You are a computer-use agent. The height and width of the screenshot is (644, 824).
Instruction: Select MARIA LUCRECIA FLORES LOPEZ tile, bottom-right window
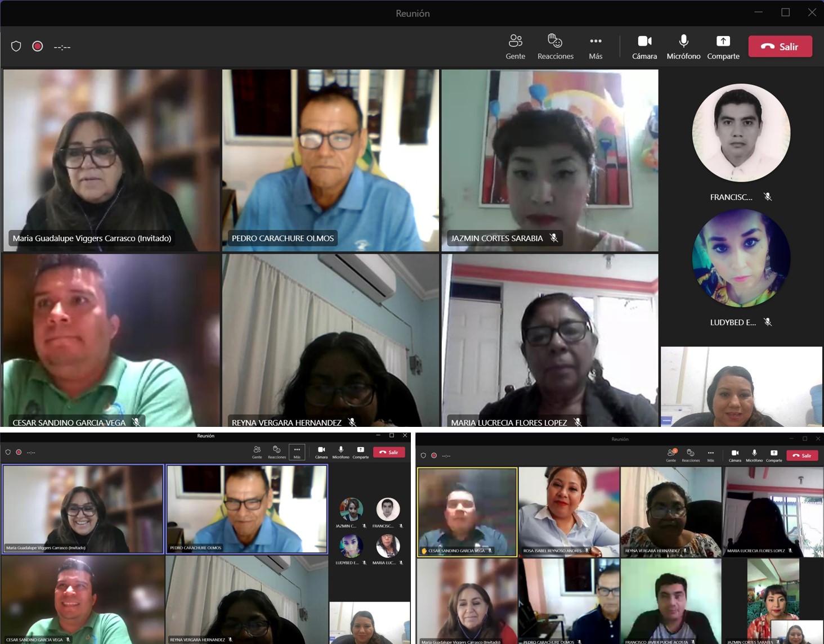pyautogui.click(x=773, y=512)
